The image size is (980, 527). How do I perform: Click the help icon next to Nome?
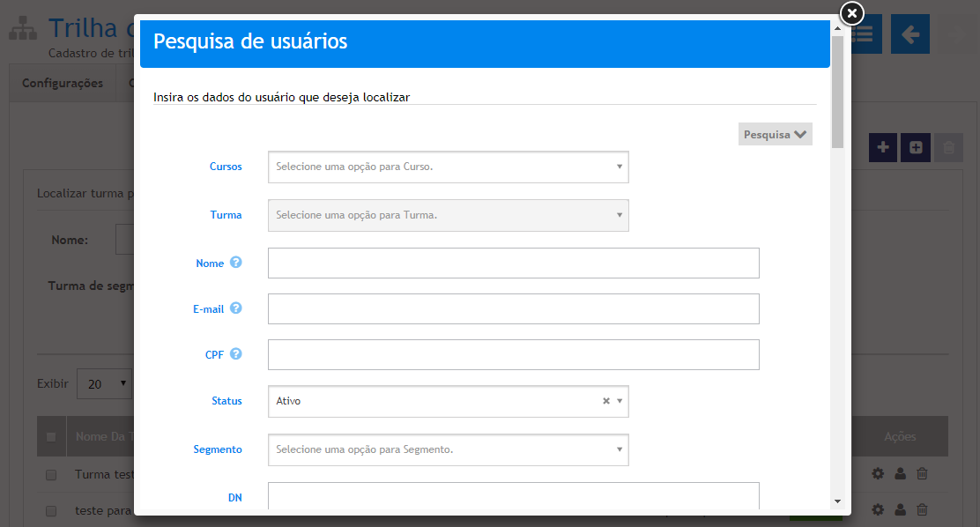[x=235, y=263]
